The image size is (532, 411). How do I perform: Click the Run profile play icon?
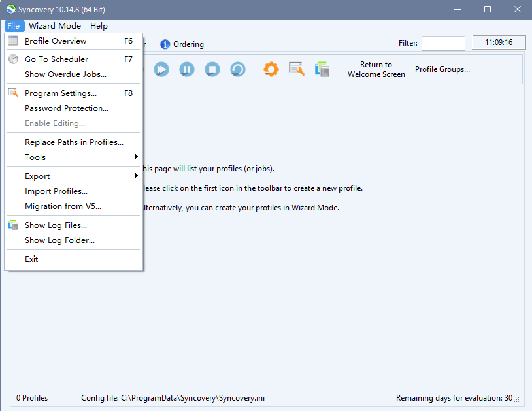pyautogui.click(x=161, y=69)
